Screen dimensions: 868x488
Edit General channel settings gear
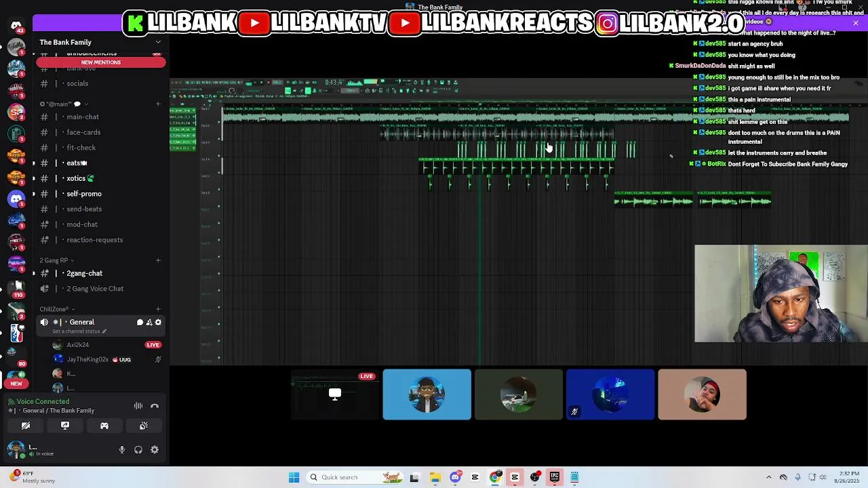(159, 323)
